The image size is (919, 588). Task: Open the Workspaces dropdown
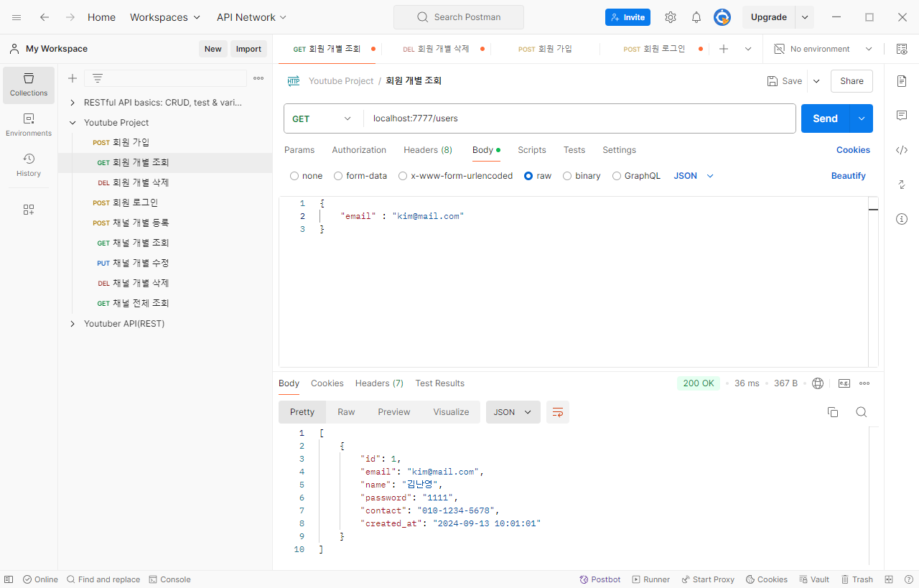coord(165,17)
